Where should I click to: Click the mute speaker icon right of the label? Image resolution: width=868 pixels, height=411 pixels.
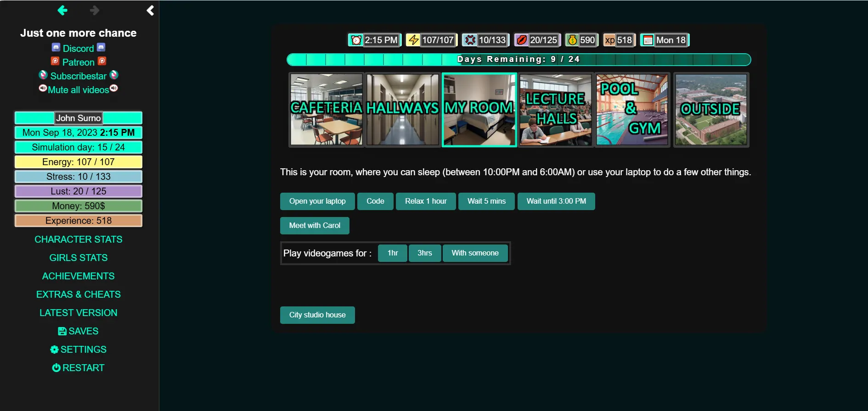114,88
